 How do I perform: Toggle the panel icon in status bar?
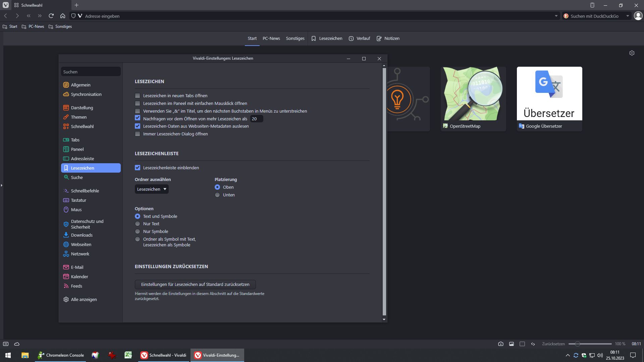[6, 344]
